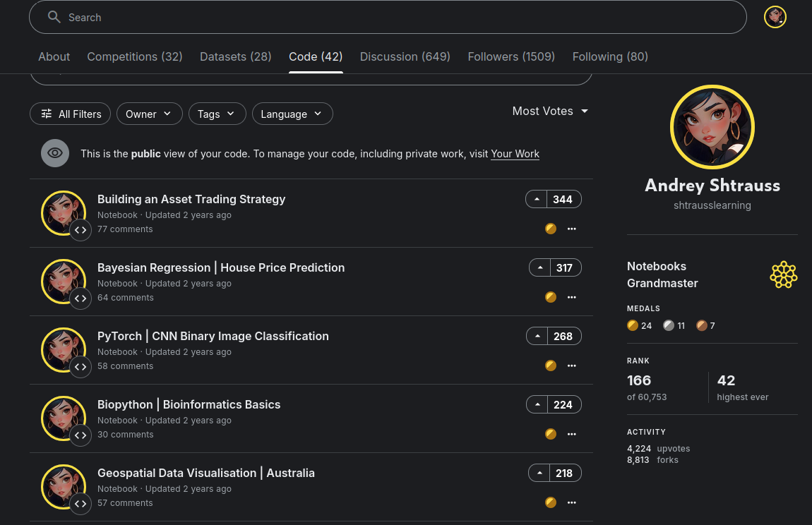Click code badge on Building an Asset Trading Strategy avatar

[80, 230]
